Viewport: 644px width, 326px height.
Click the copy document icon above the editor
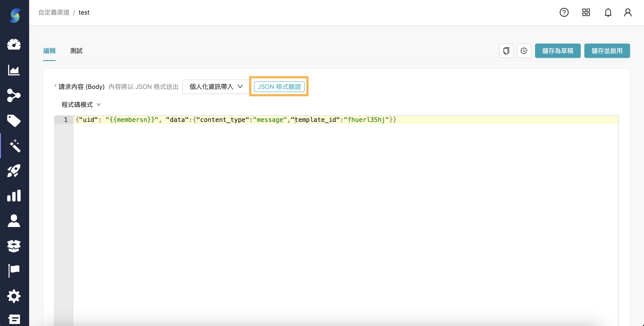(x=506, y=51)
